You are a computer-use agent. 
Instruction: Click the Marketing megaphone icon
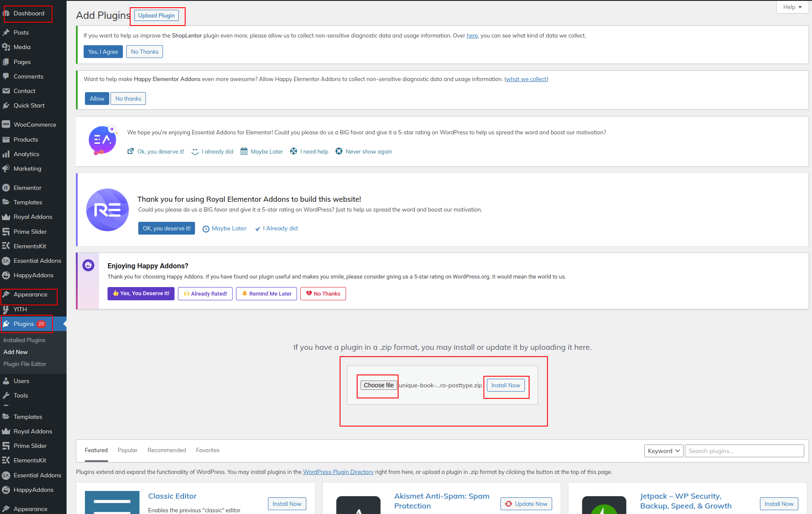coord(6,168)
